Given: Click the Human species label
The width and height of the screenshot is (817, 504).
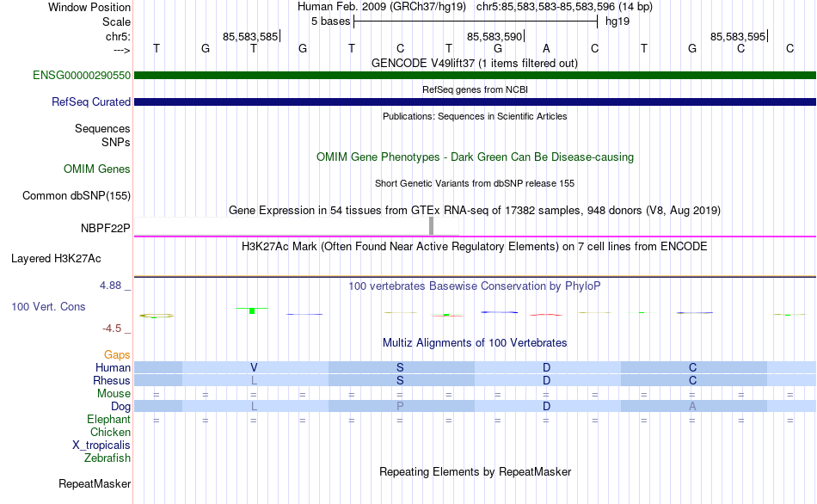Looking at the screenshot, I should pyautogui.click(x=113, y=367).
